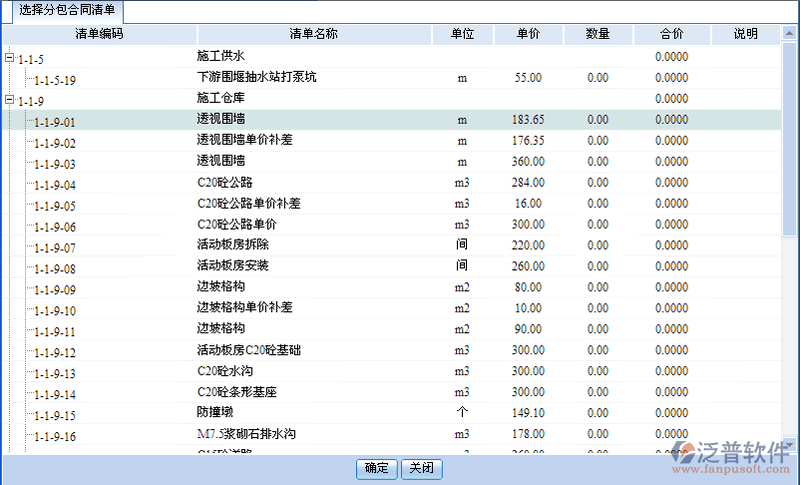800x485 pixels.
Task: Click the 关闭 close button
Action: pyautogui.click(x=421, y=468)
